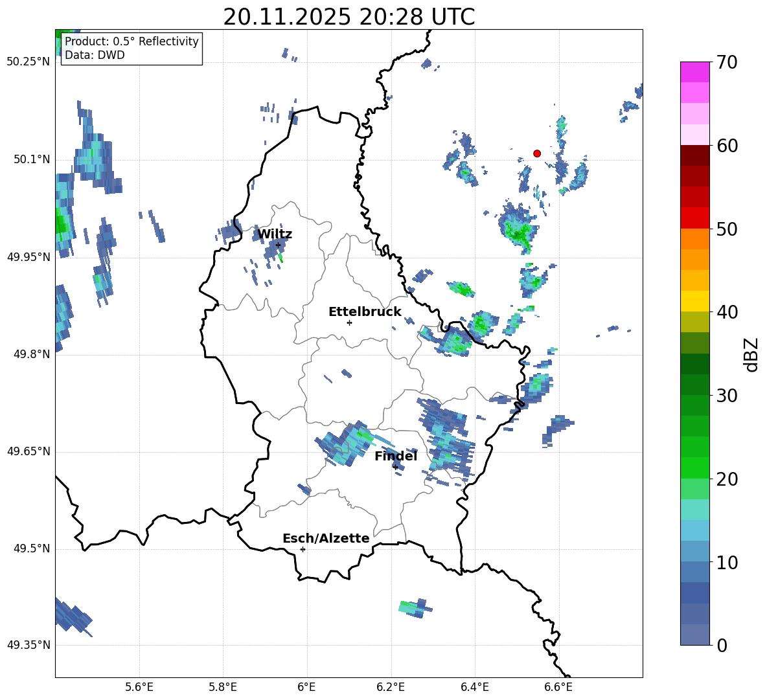Select the Wiltz city label
The height and width of the screenshot is (700, 767).
pos(275,234)
